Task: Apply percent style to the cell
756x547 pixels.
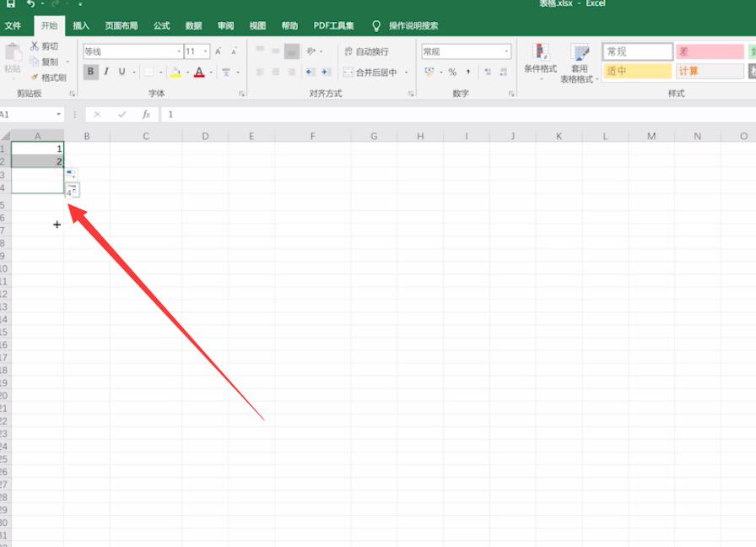Action: point(452,73)
